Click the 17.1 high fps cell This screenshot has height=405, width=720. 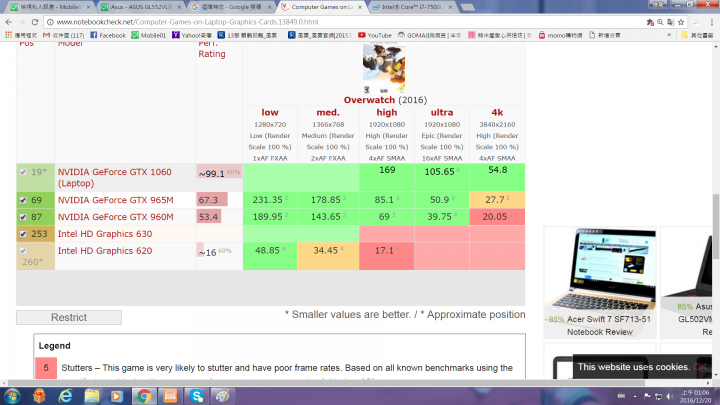(387, 256)
